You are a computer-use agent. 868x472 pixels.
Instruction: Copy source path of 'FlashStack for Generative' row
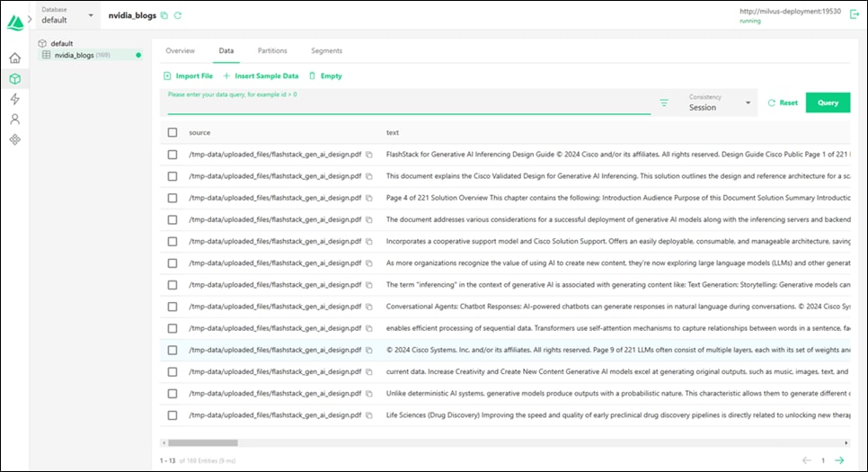369,155
